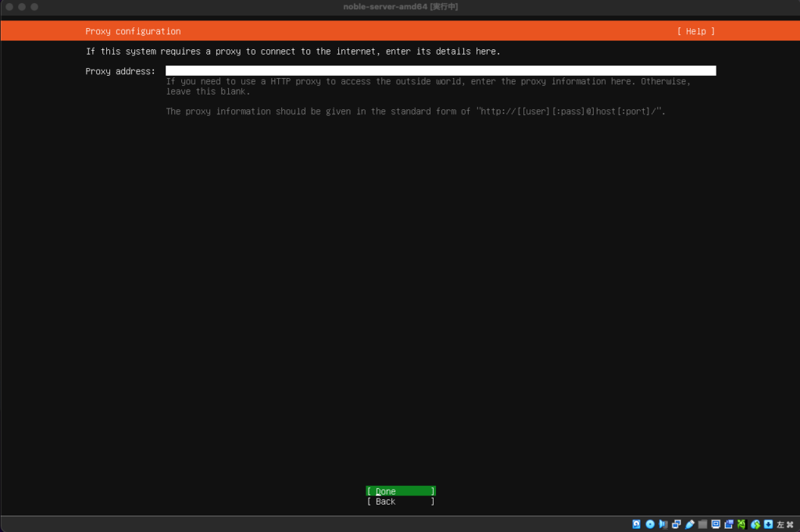Image resolution: width=800 pixels, height=532 pixels.
Task: Open the USB devices status icon
Action: click(x=690, y=524)
